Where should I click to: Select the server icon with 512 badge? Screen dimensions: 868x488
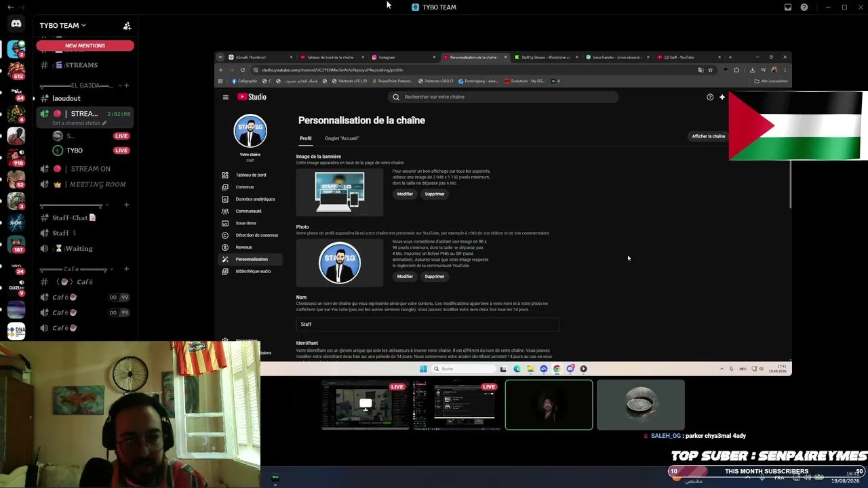(x=16, y=70)
